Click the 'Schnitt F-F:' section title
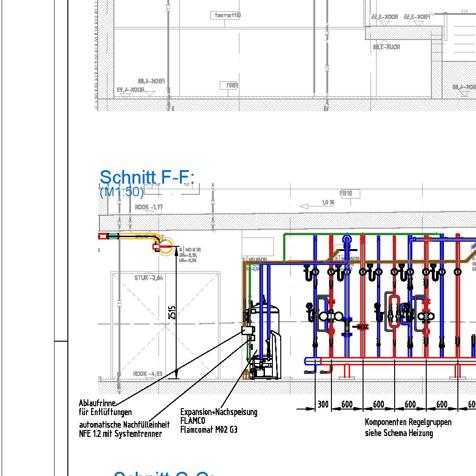The width and height of the screenshot is (476, 476). [x=147, y=177]
